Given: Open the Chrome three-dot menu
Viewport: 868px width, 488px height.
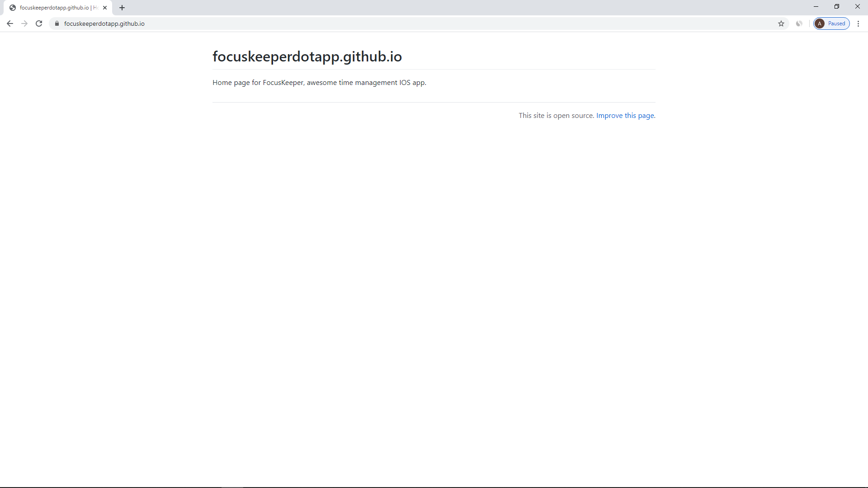Looking at the screenshot, I should pos(858,23).
